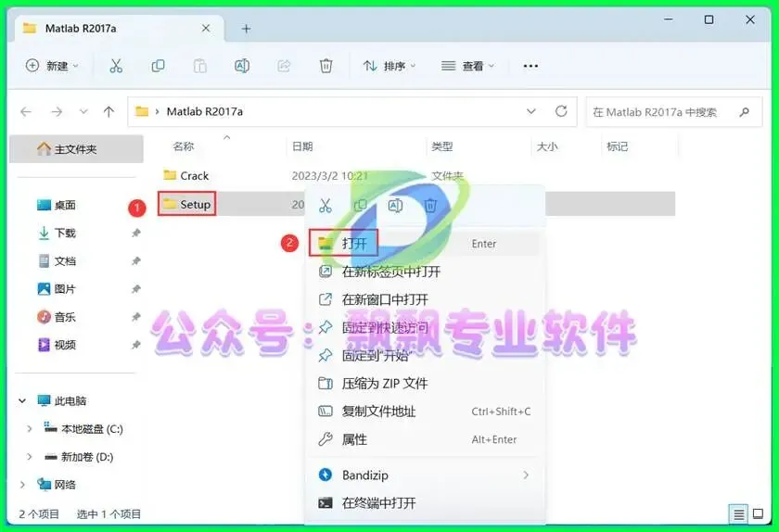Open Home (主文件夹) in the sidebar

pyautogui.click(x=76, y=149)
